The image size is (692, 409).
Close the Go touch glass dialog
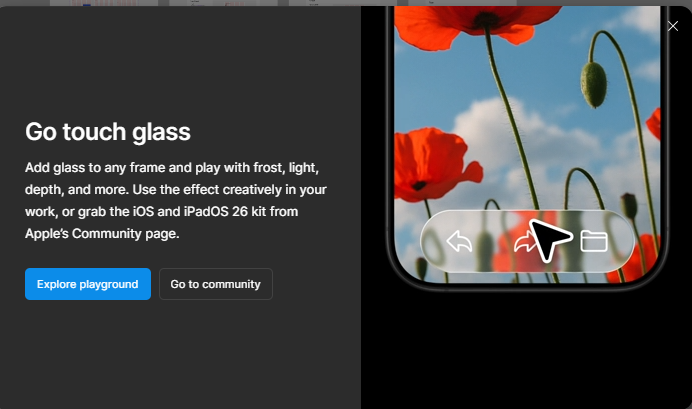coord(673,26)
